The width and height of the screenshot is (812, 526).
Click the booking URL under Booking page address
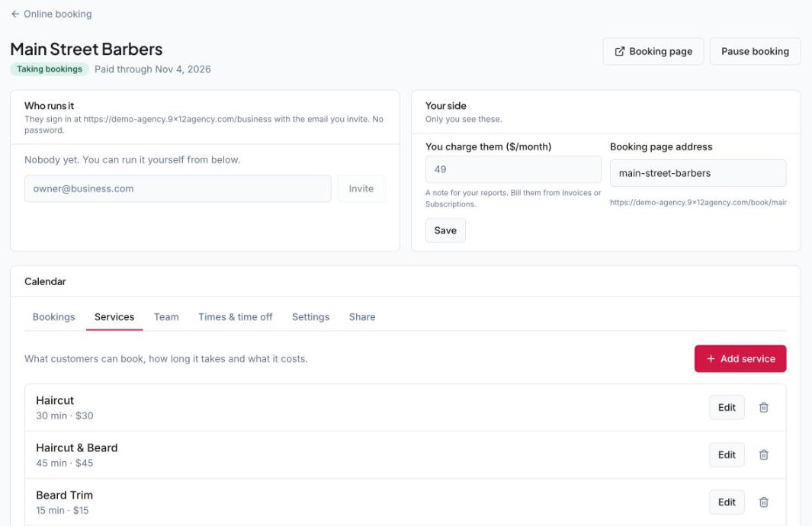click(698, 203)
